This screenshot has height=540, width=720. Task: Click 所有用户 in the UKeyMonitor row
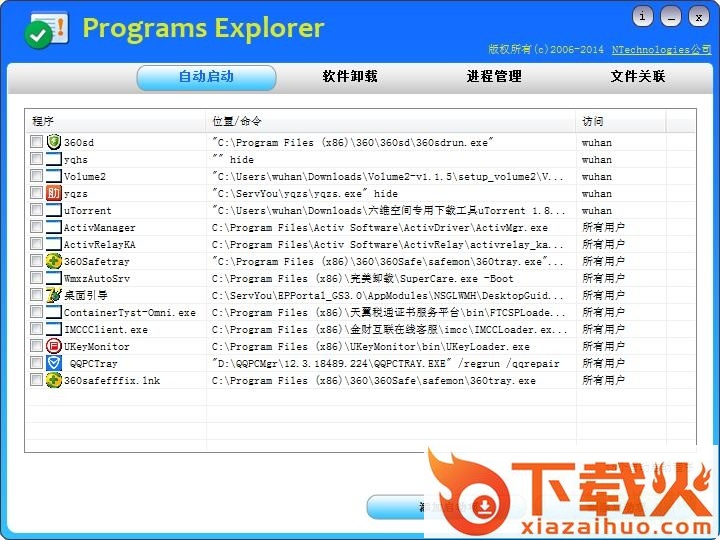coord(603,346)
